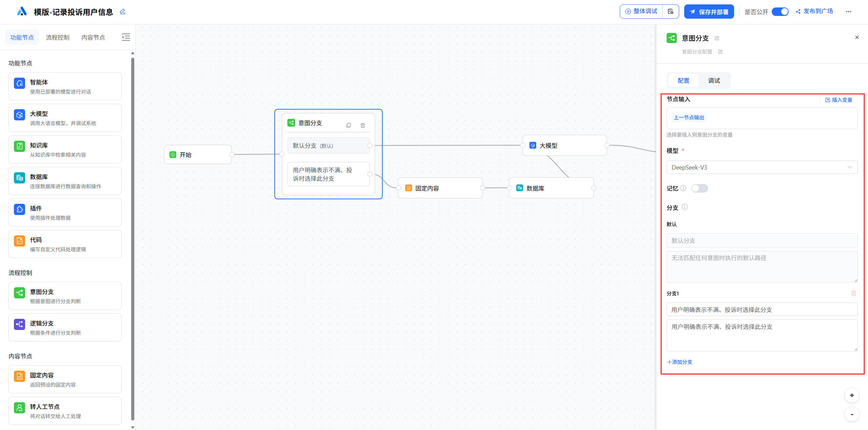Click the canvas zoom in plus button

(851, 395)
